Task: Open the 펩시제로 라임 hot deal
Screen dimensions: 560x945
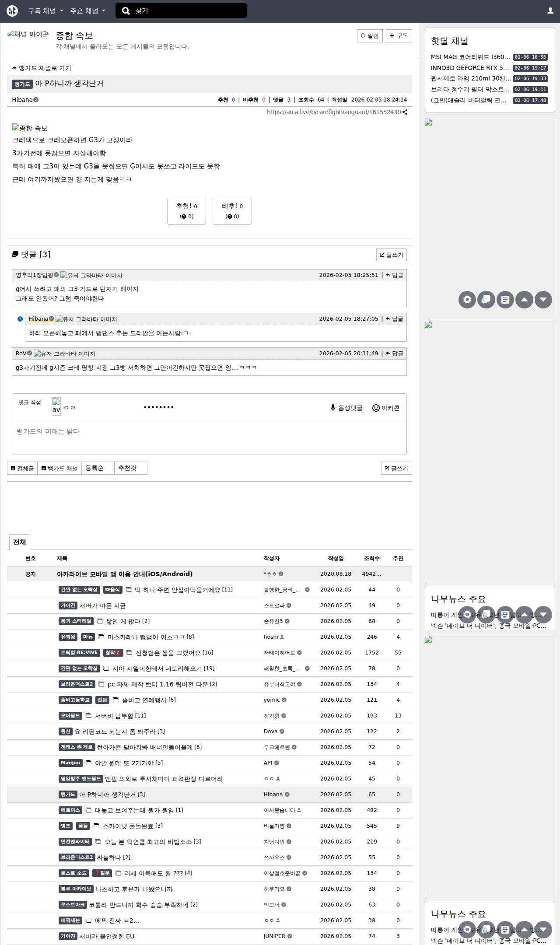Action: (471, 78)
